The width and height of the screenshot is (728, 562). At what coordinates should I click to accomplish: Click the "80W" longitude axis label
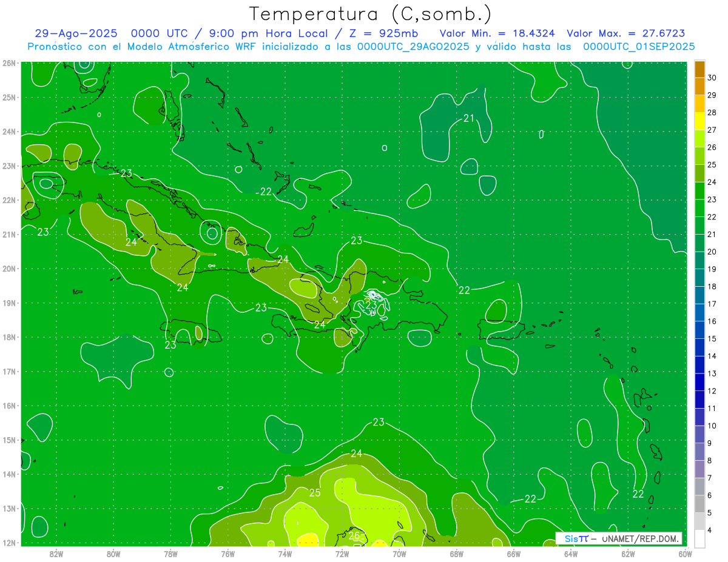point(113,553)
